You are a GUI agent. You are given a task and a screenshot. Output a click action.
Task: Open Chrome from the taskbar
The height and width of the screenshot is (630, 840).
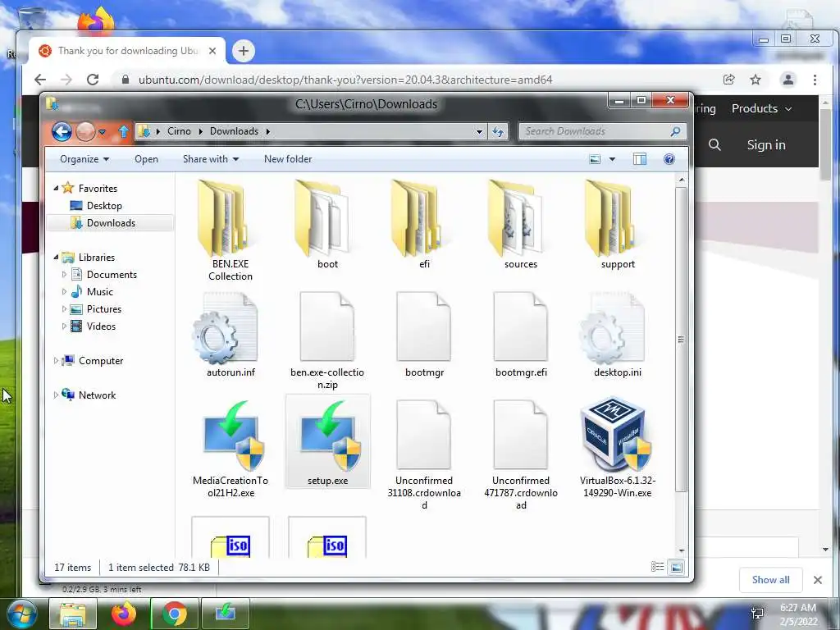[174, 614]
